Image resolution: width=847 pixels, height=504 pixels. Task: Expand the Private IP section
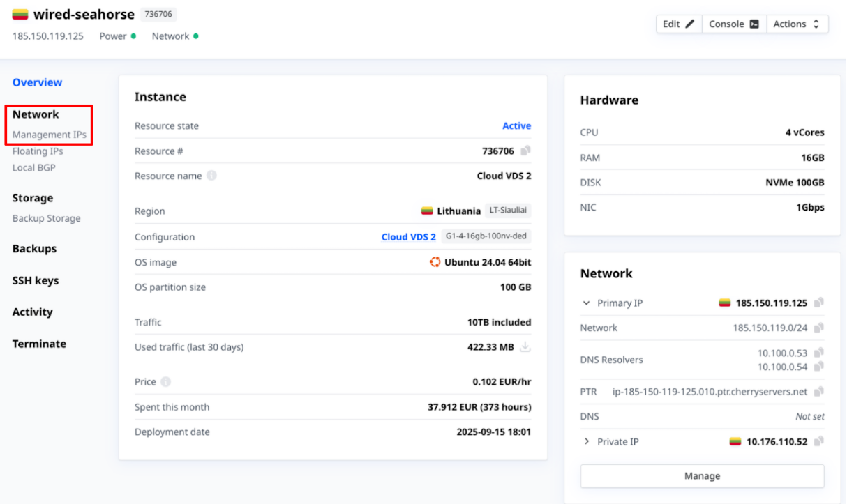point(587,441)
